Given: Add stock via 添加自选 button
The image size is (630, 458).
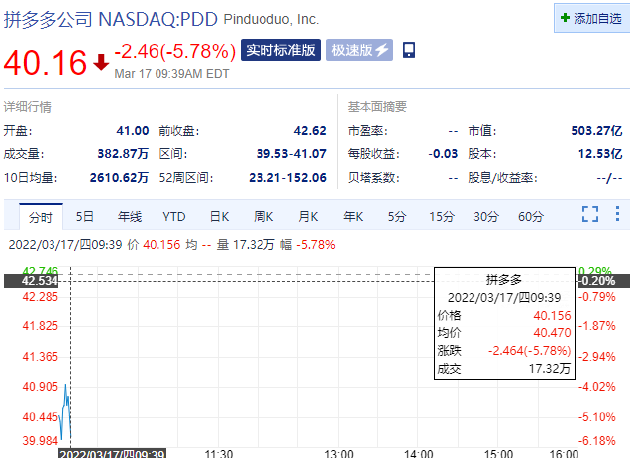Looking at the screenshot, I should [592, 18].
